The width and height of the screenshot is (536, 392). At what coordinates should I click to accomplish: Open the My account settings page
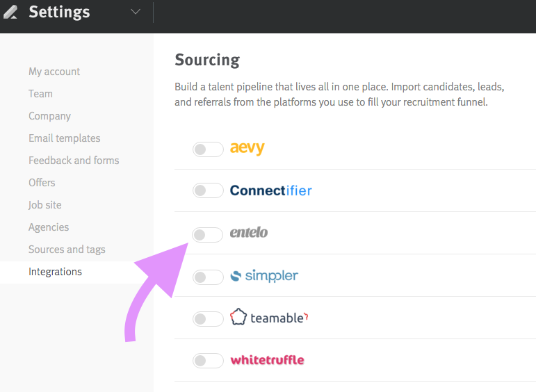[54, 72]
